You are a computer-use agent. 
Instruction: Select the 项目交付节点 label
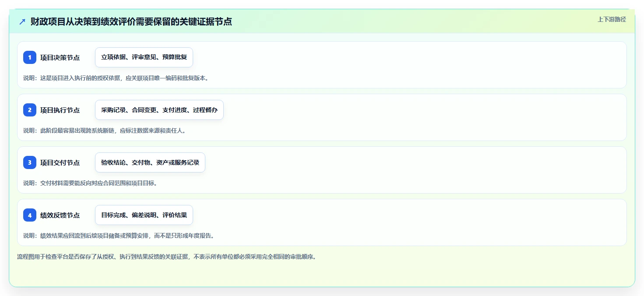60,162
